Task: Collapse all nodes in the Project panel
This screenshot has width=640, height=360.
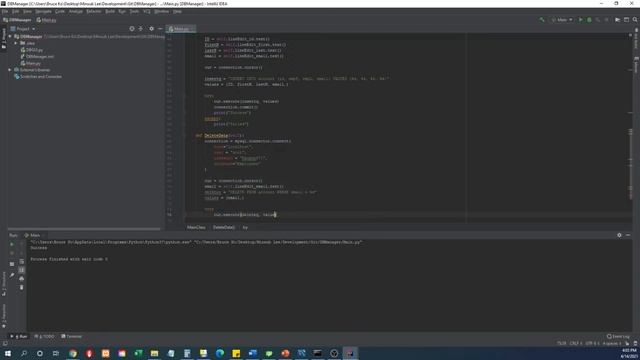Action: point(141,29)
